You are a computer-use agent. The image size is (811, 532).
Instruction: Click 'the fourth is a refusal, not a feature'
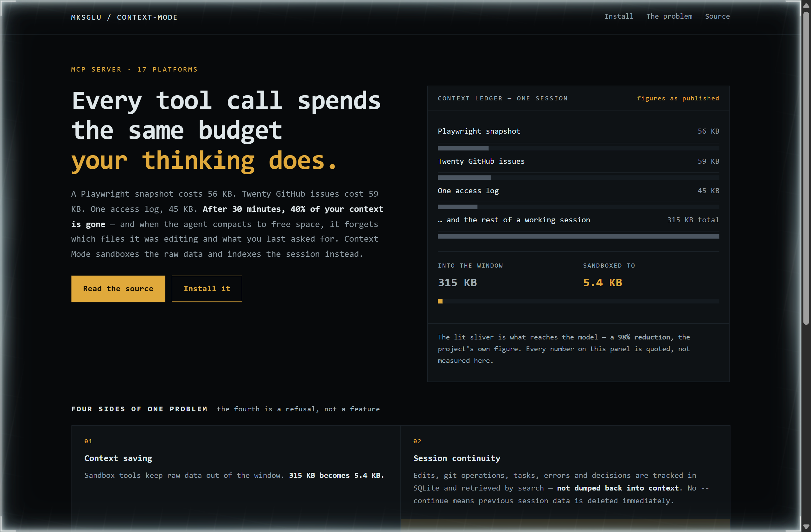click(298, 409)
